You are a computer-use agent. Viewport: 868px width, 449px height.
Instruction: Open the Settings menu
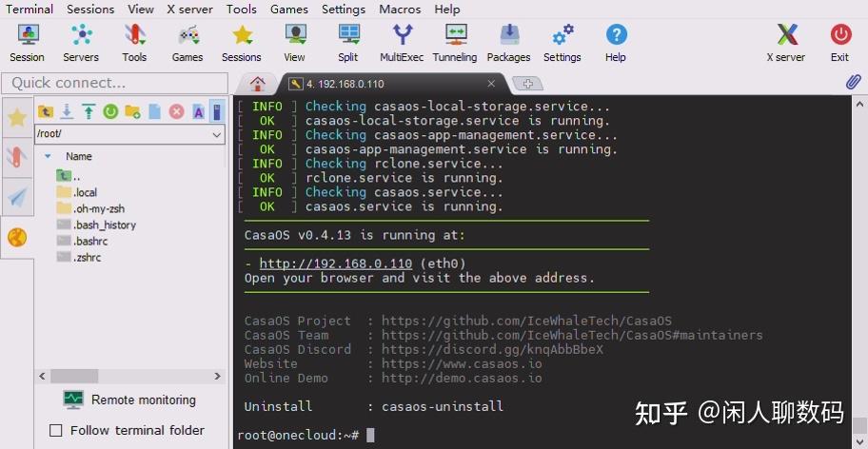(x=344, y=10)
